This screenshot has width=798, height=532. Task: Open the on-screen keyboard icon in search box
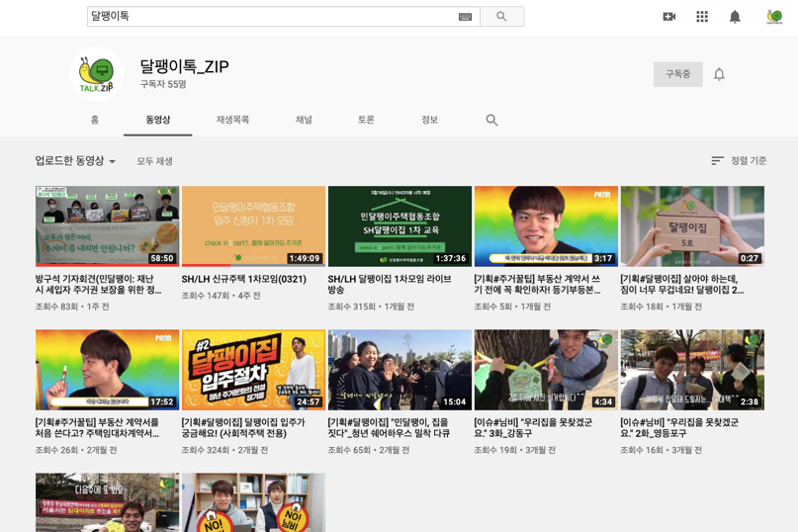[465, 17]
